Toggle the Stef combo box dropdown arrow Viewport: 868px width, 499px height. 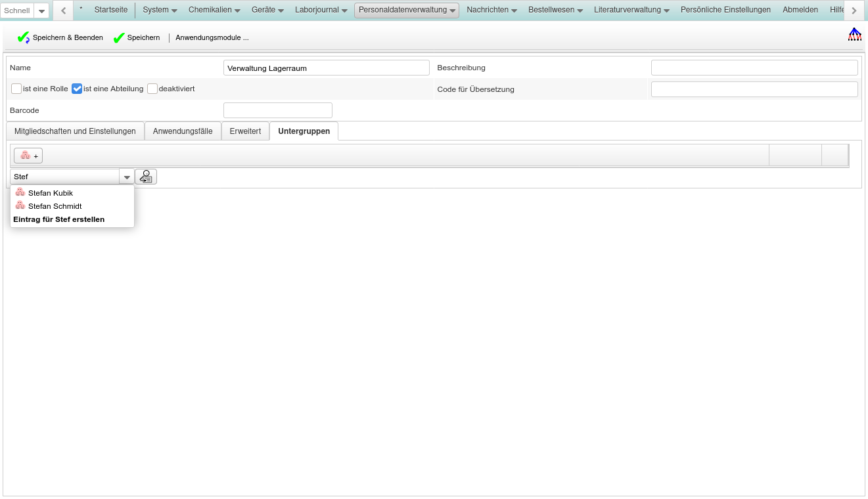pyautogui.click(x=127, y=177)
